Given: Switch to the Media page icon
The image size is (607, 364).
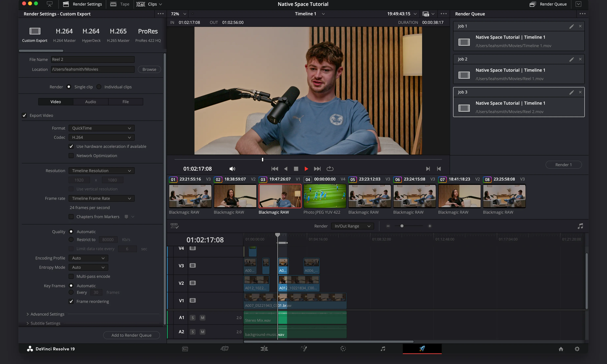Looking at the screenshot, I should click(185, 349).
